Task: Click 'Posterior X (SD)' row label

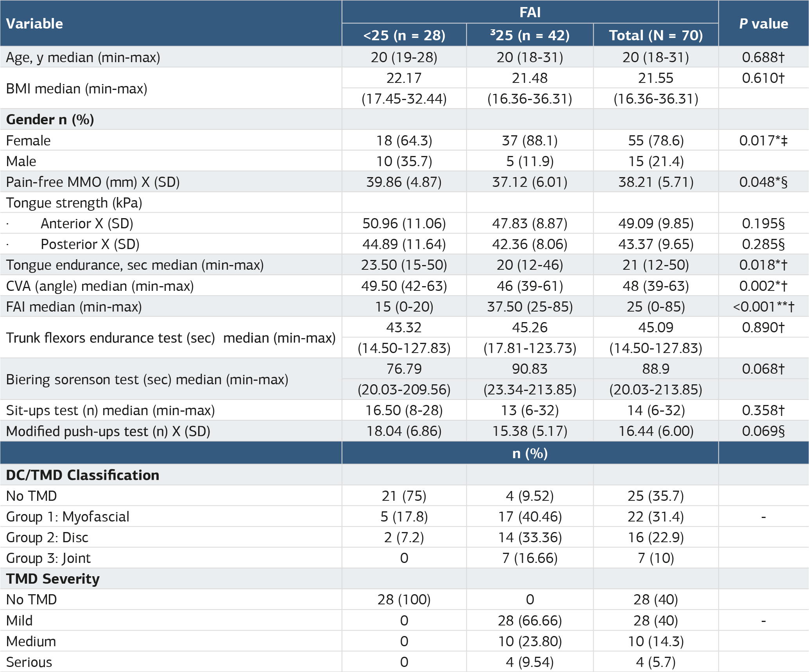Action: click(x=90, y=244)
